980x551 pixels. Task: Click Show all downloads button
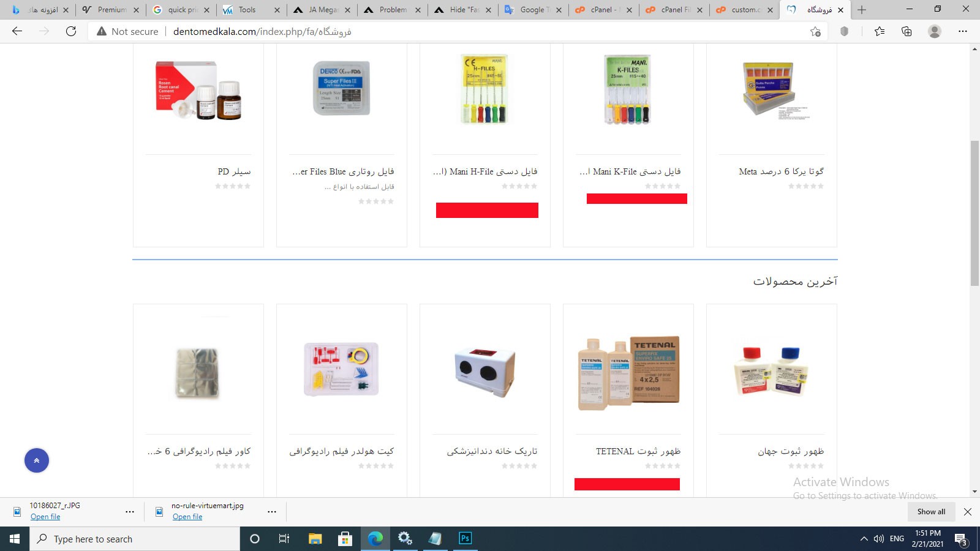click(931, 512)
